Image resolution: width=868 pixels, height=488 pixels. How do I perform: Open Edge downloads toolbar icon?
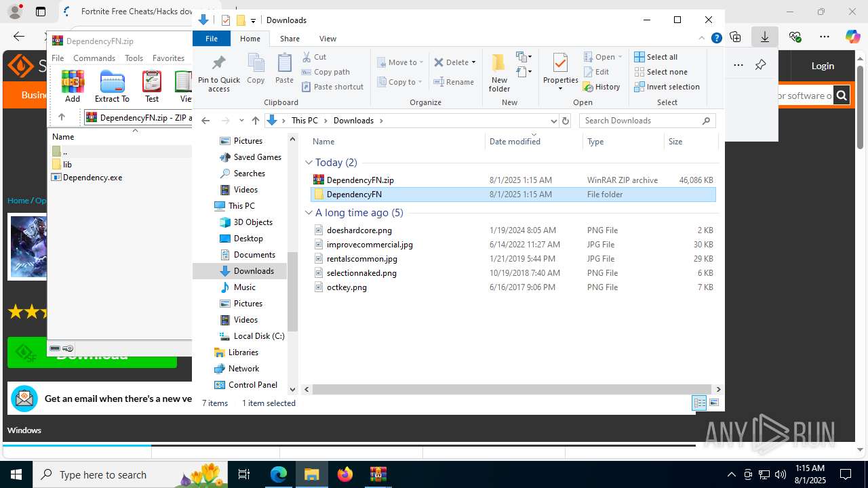pyautogui.click(x=765, y=37)
